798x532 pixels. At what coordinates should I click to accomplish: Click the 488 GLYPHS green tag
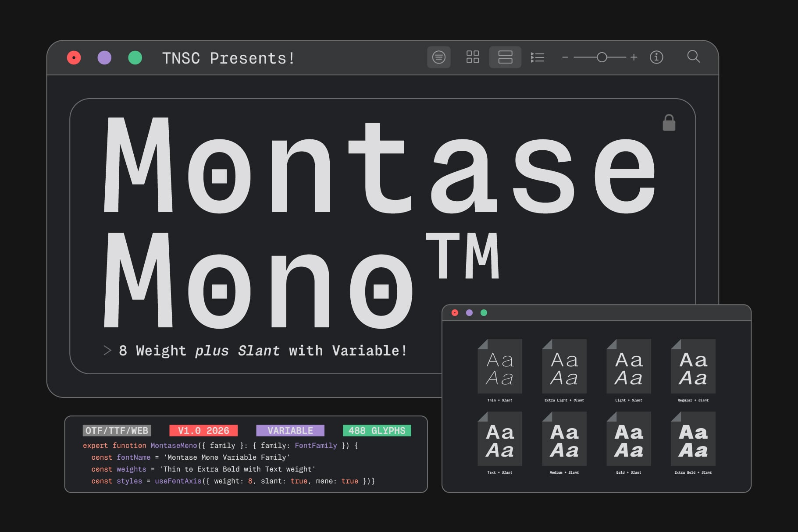point(377,431)
